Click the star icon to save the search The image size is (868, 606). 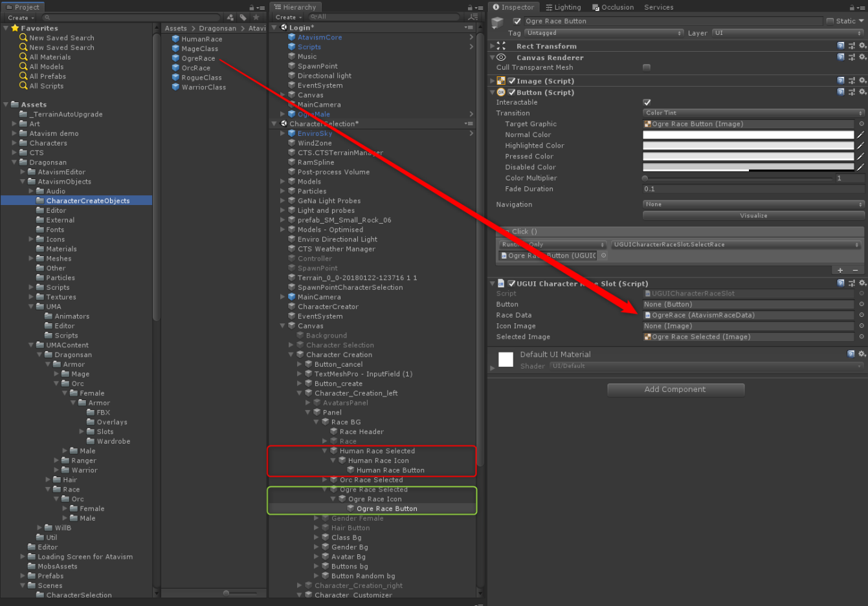coord(256,17)
